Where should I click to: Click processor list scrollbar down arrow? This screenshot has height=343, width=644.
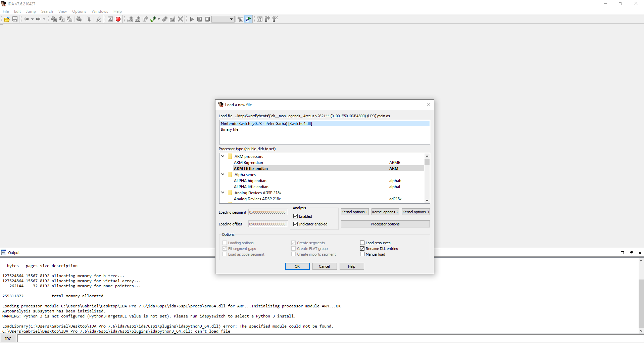(427, 201)
